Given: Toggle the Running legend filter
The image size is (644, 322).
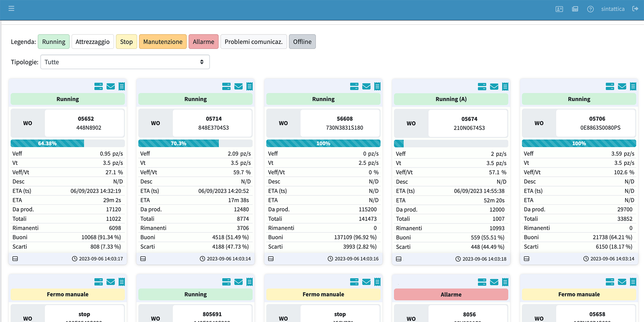Looking at the screenshot, I should click(x=53, y=42).
